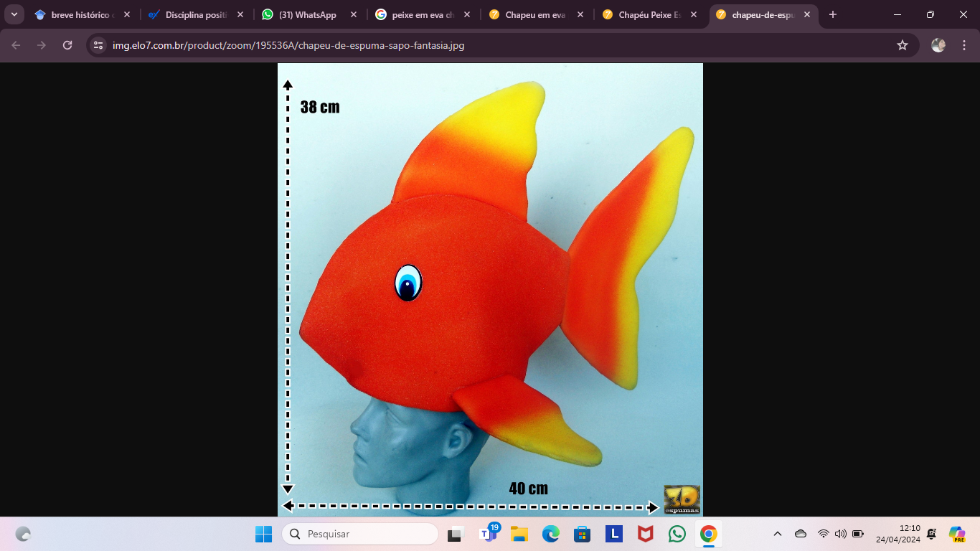Open Microsoft Teams from the taskbar

point(488,534)
